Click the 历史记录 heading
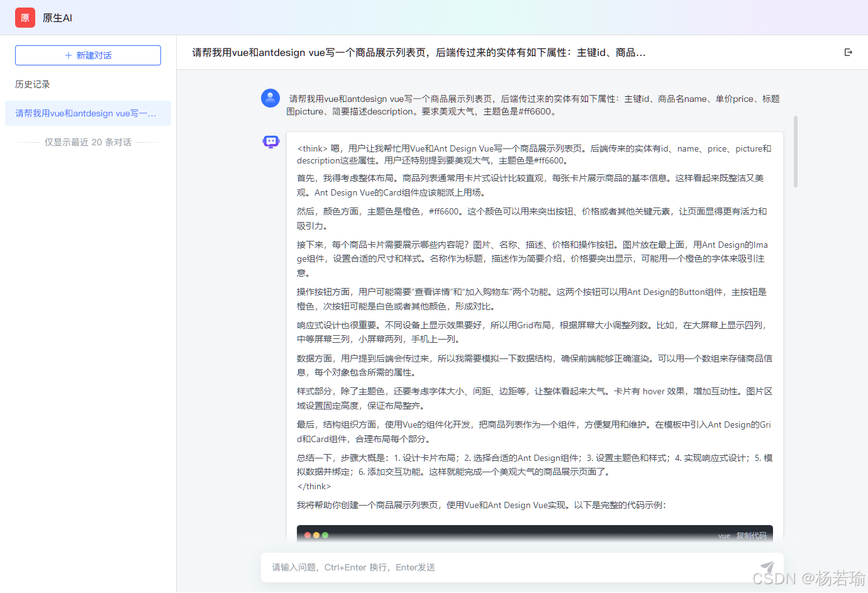868x593 pixels. (x=33, y=84)
